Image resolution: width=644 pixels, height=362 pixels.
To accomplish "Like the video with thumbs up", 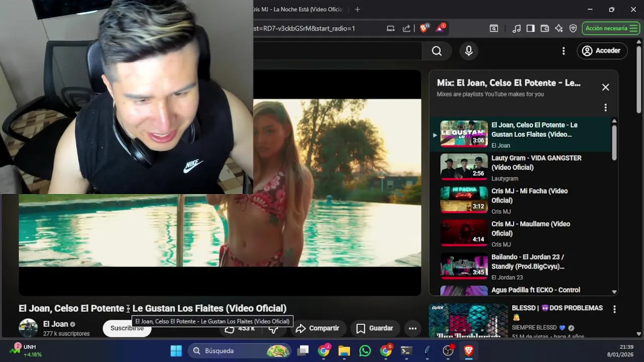I will [240, 328].
